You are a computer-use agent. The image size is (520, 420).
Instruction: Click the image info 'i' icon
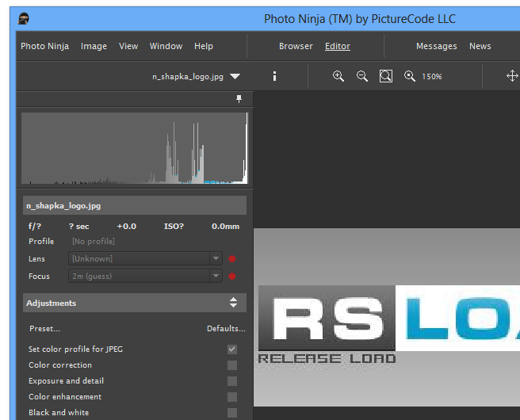(274, 76)
